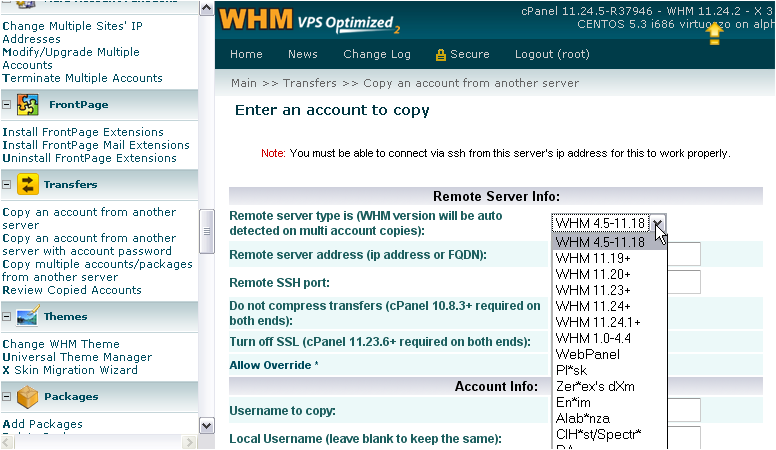Choose Pl*sk option
This screenshot has width=776, height=450.
pyautogui.click(x=609, y=370)
